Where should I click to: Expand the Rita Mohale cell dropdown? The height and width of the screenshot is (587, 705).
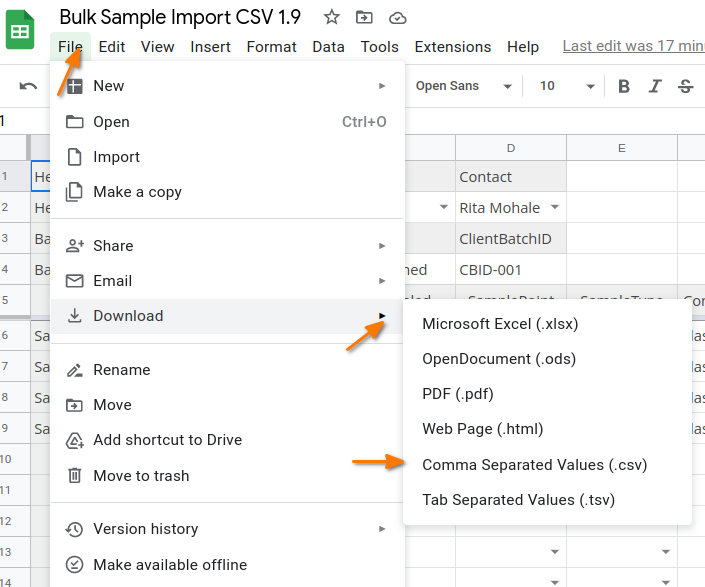pyautogui.click(x=555, y=208)
